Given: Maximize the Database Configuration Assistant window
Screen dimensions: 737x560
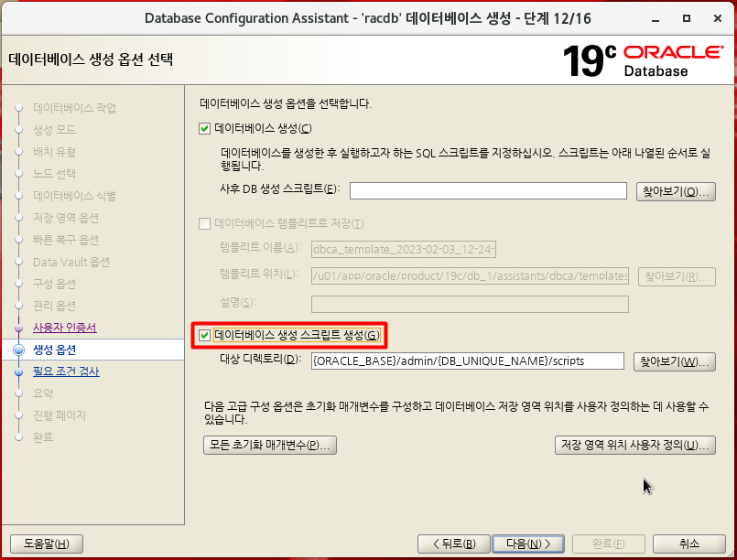Looking at the screenshot, I should tap(687, 18).
